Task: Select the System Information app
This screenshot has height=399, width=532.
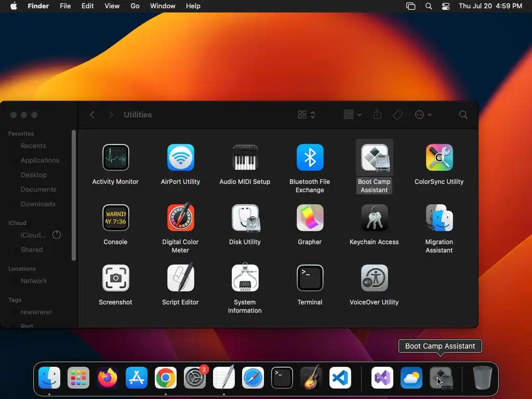Action: [x=245, y=277]
